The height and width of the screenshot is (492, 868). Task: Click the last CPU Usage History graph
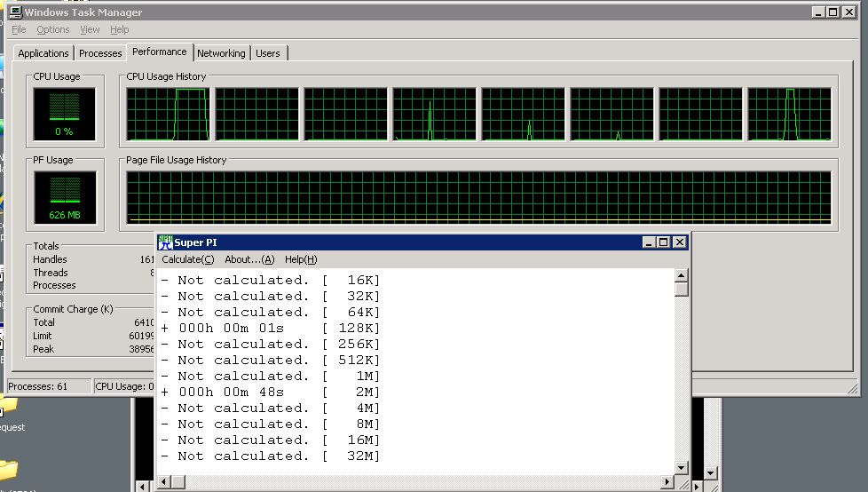[x=789, y=115]
